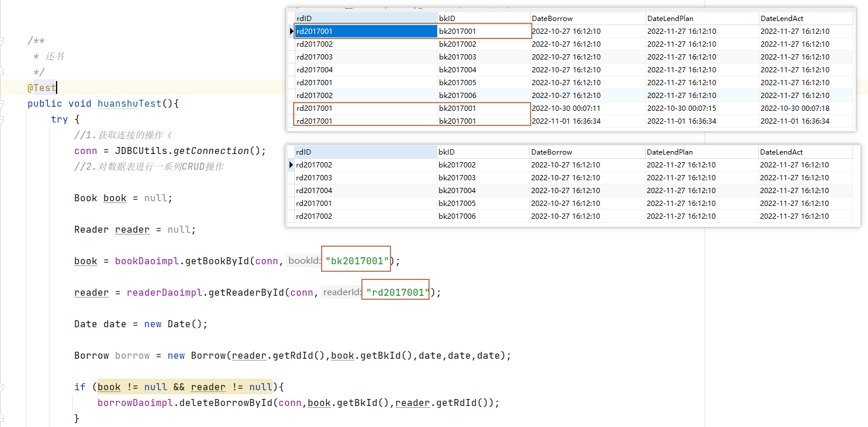Image resolution: width=868 pixels, height=427 pixels.
Task: Select rd2017004 cell in the lower table
Action: 366,190
